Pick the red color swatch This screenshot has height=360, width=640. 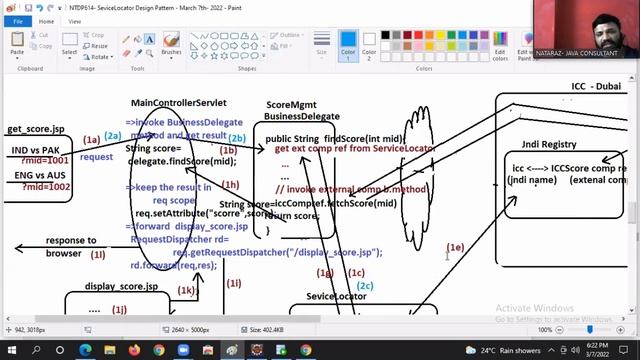tap(418, 35)
